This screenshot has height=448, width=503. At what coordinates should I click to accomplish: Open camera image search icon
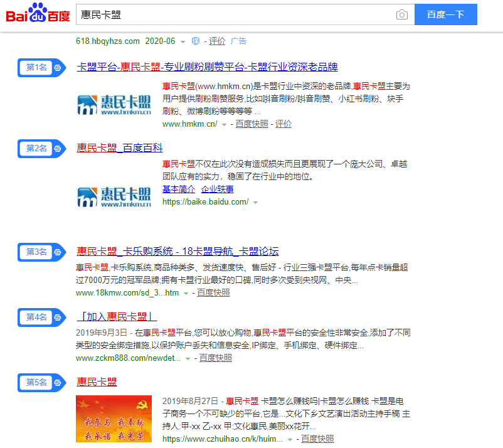click(x=401, y=14)
